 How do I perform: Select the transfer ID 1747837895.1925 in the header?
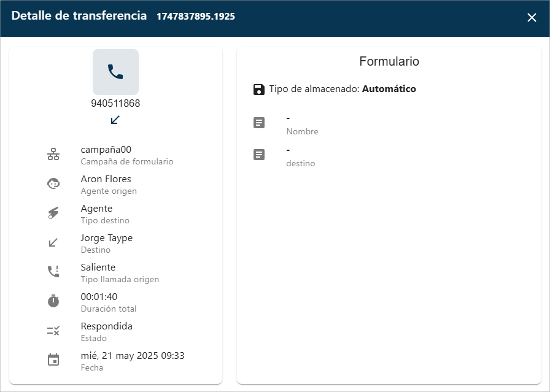click(x=196, y=17)
